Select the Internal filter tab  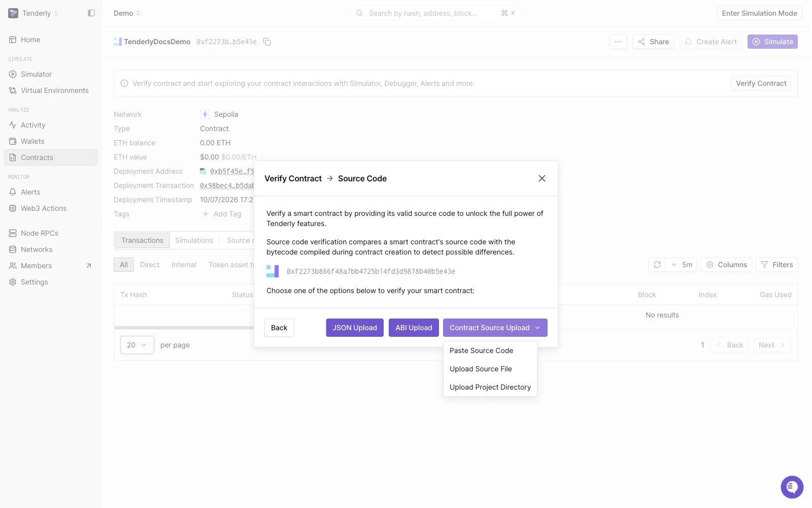point(184,265)
